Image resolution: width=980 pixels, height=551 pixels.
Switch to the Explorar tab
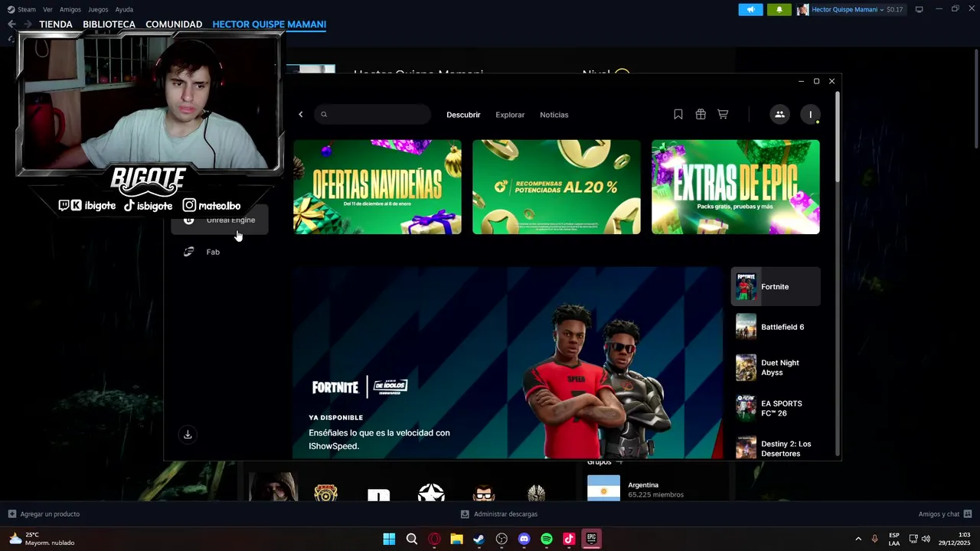click(x=510, y=115)
